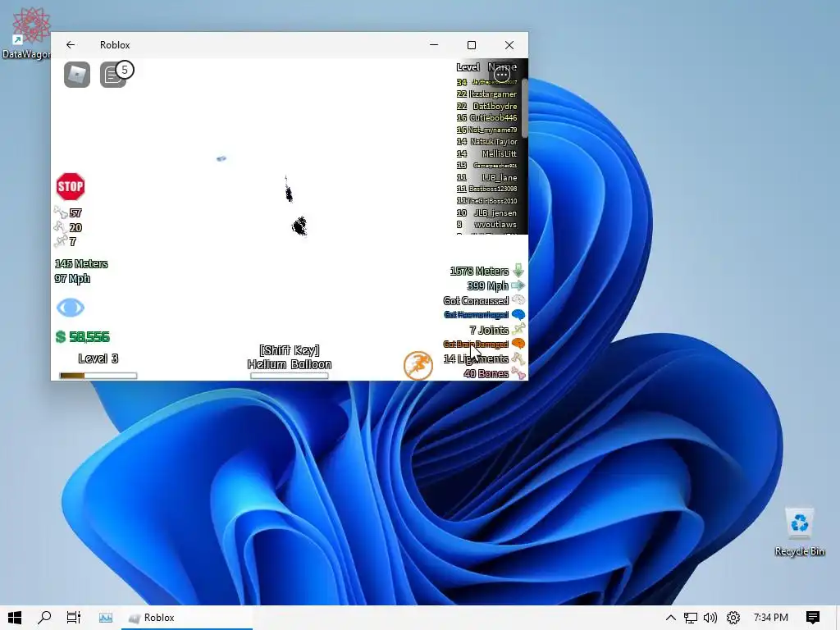Open the settings gear tray icon

(x=733, y=618)
